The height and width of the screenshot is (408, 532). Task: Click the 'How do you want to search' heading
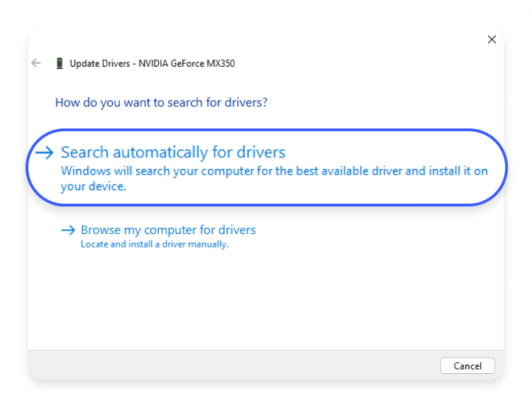point(161,102)
